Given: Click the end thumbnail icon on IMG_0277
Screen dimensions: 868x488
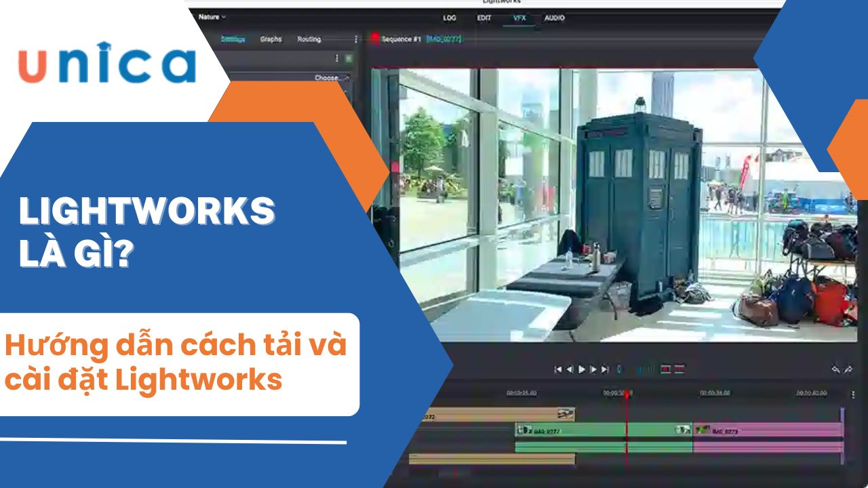Looking at the screenshot, I should pos(683,430).
